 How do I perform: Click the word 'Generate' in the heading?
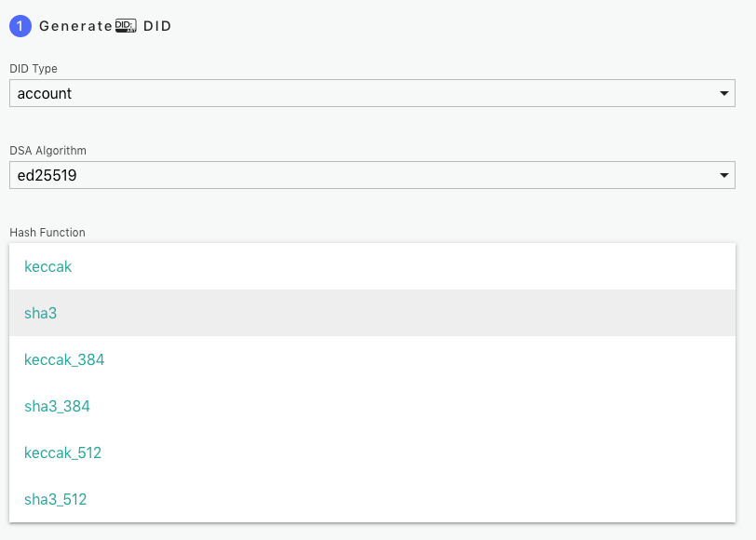tap(75, 26)
